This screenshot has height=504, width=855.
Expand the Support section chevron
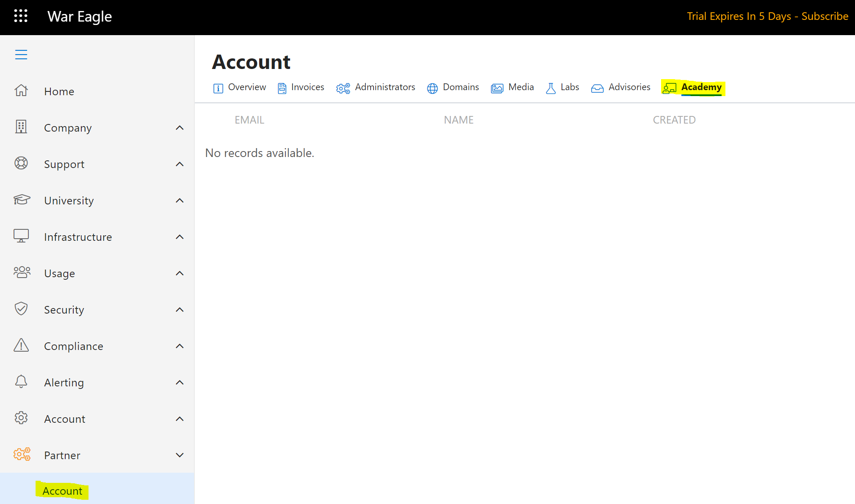(180, 164)
